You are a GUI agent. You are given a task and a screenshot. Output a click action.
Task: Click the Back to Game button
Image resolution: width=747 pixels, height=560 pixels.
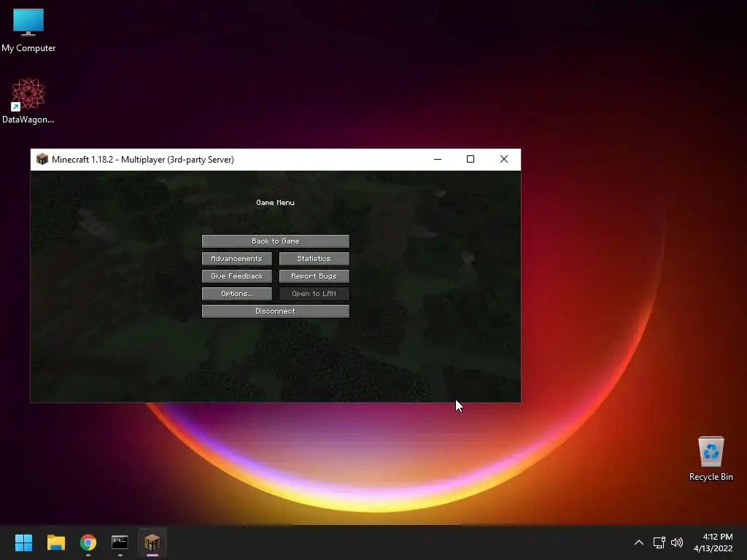275,241
